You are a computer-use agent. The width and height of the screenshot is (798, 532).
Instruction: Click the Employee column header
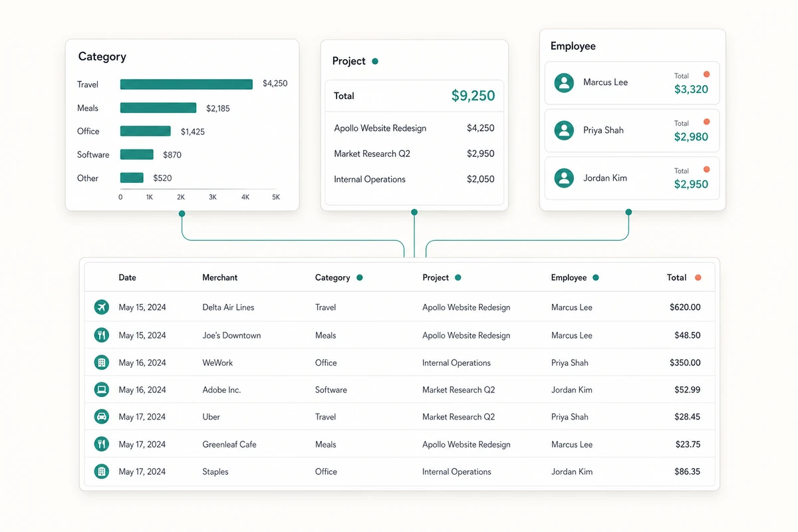[x=569, y=277]
